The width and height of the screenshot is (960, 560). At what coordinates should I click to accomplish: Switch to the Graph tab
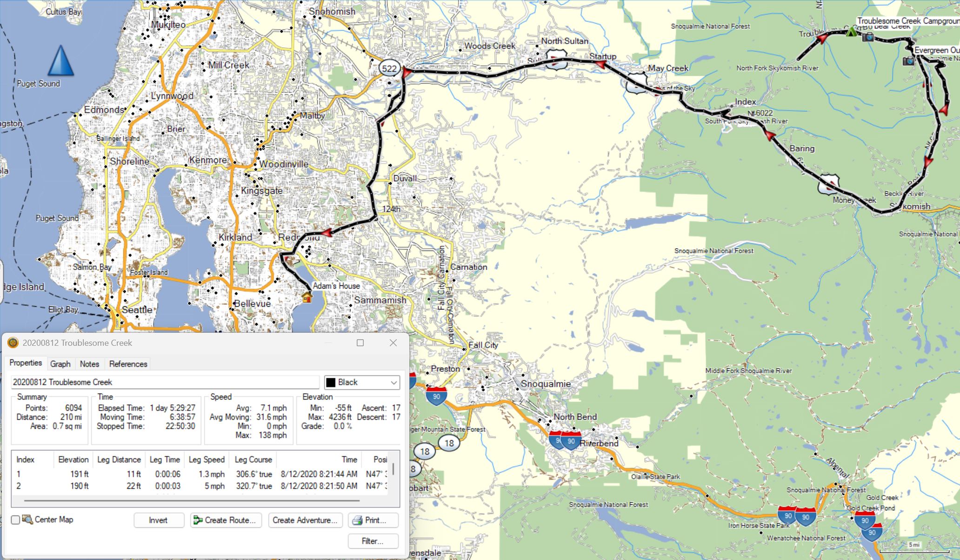coord(60,364)
